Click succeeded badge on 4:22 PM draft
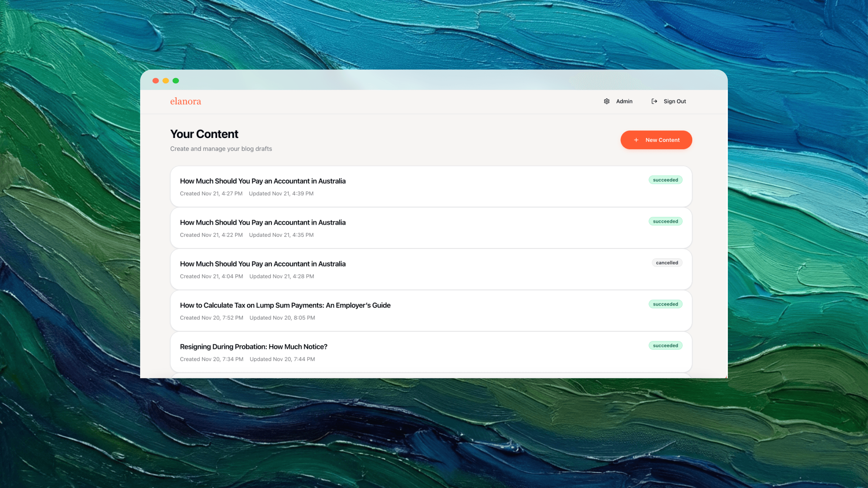The width and height of the screenshot is (868, 488). point(665,221)
